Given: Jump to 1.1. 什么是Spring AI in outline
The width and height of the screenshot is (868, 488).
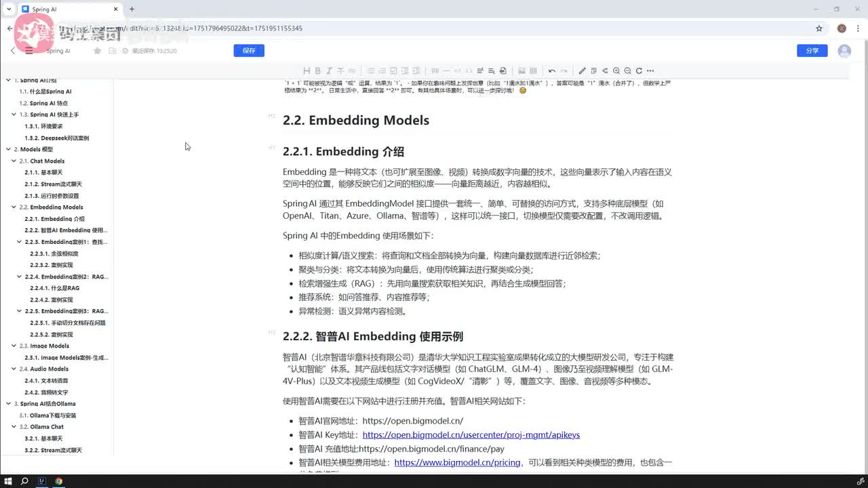Looking at the screenshot, I should (45, 91).
